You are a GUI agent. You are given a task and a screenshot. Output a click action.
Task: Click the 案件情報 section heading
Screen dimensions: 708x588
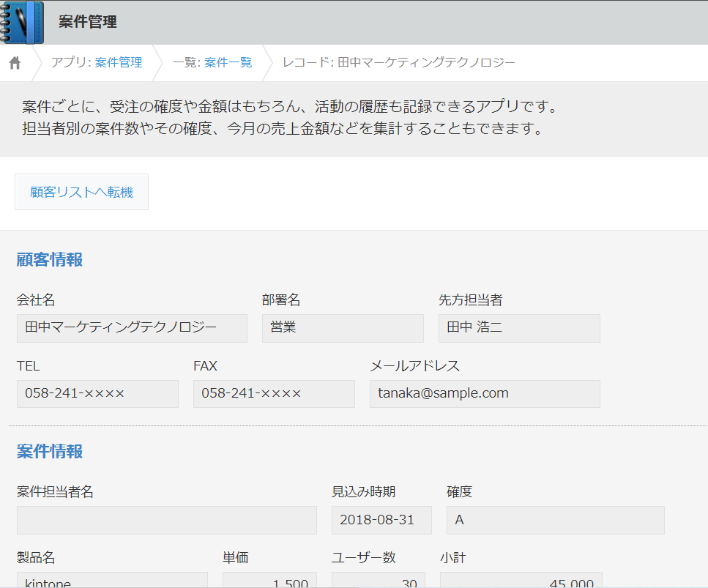coord(50,452)
